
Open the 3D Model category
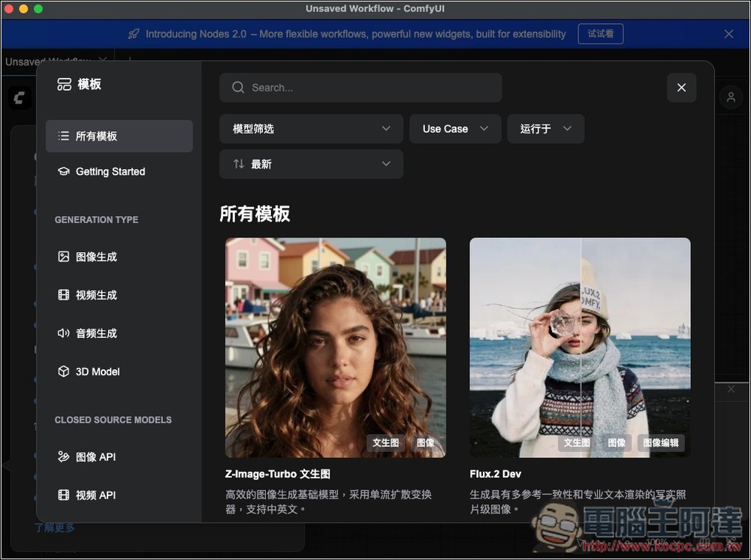coord(95,371)
